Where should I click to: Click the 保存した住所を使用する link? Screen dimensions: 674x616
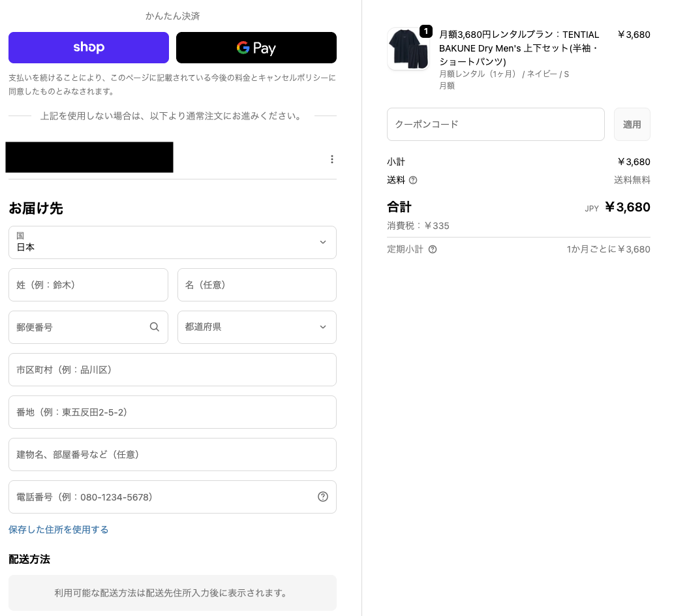[59, 529]
